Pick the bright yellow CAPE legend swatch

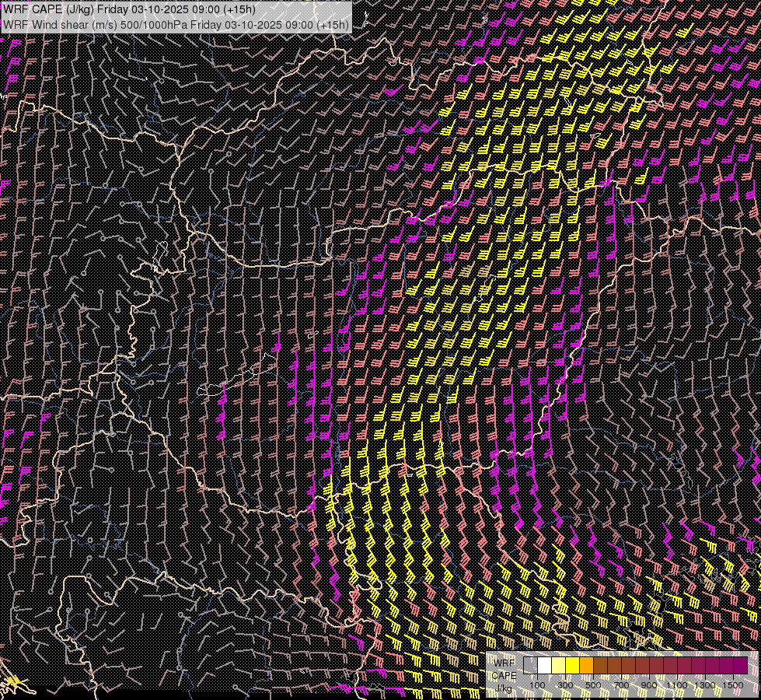coord(572,665)
